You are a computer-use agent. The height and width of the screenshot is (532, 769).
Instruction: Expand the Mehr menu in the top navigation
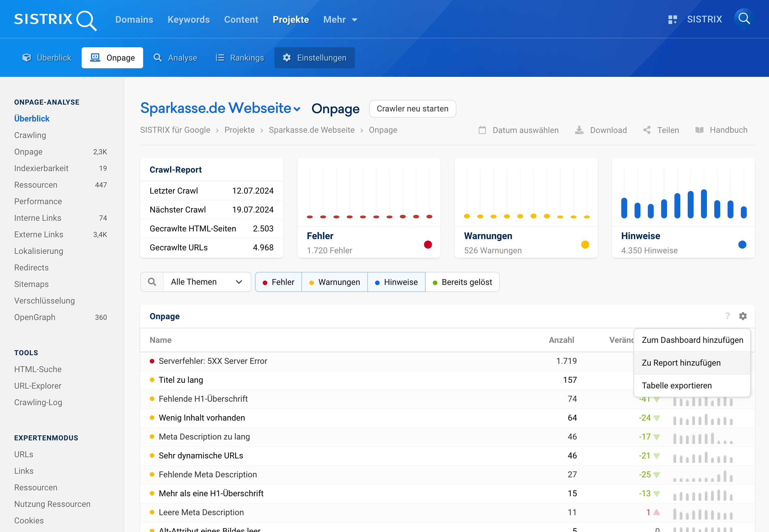[340, 20]
